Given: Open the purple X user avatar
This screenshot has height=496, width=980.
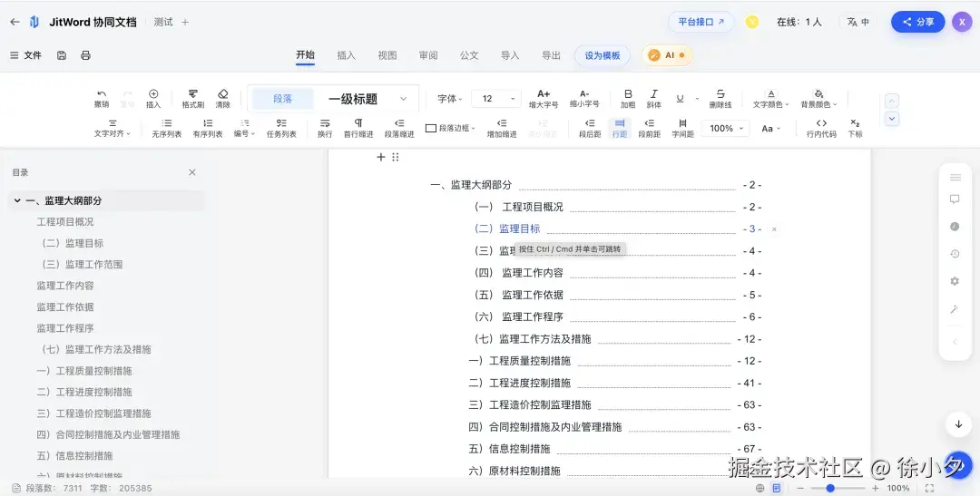Looking at the screenshot, I should [962, 22].
